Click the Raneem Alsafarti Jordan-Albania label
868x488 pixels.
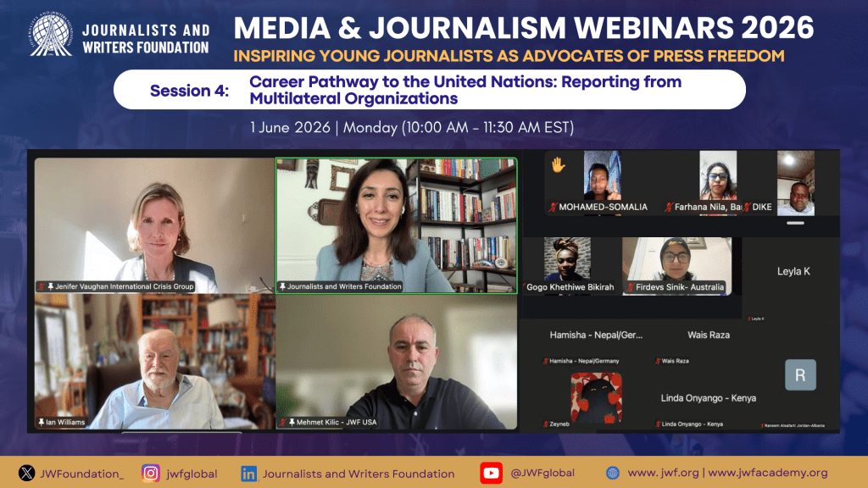pos(793,425)
